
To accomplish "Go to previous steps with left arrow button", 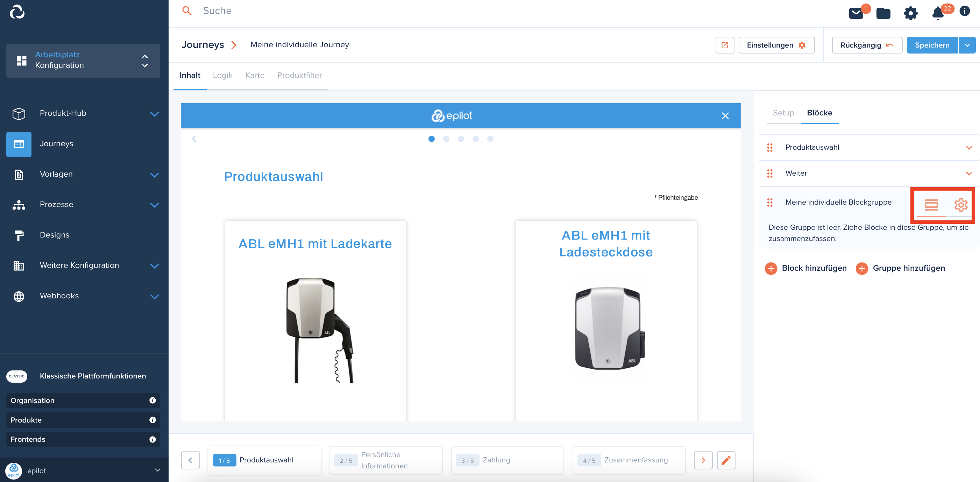I will pyautogui.click(x=190, y=460).
